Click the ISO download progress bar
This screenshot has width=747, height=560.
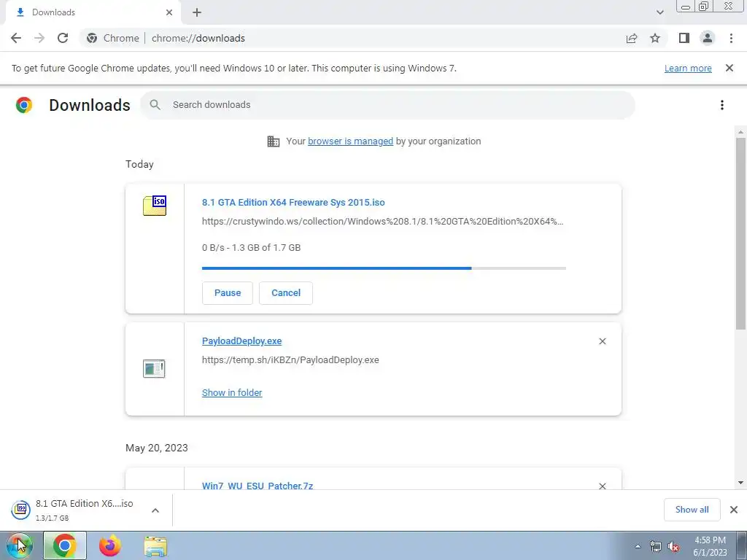384,268
